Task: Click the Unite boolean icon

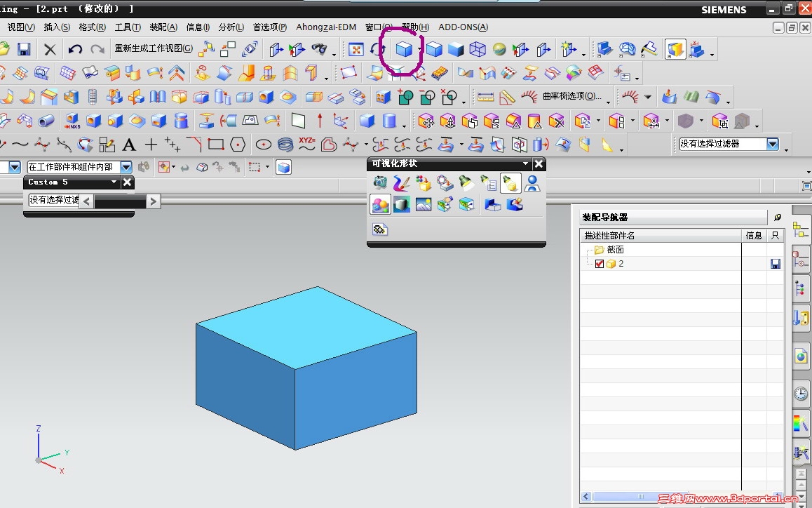Action: [405, 96]
